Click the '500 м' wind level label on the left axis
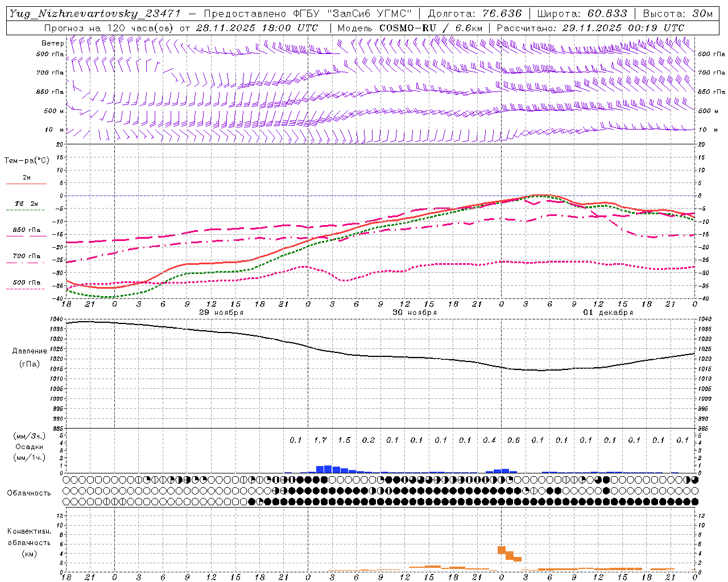The width and height of the screenshot is (728, 582). click(54, 111)
